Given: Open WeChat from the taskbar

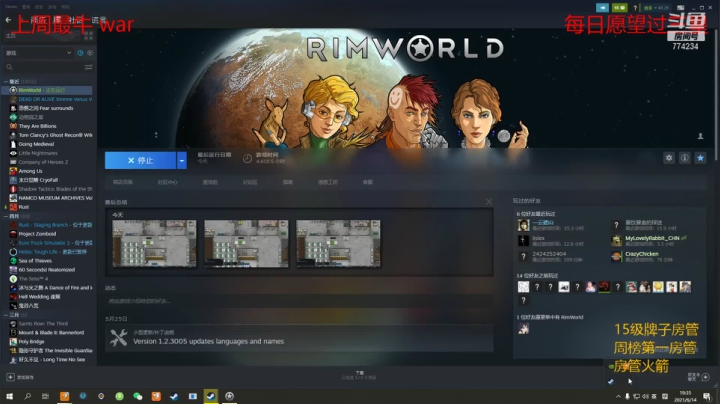Looking at the screenshot, I should pyautogui.click(x=138, y=396).
